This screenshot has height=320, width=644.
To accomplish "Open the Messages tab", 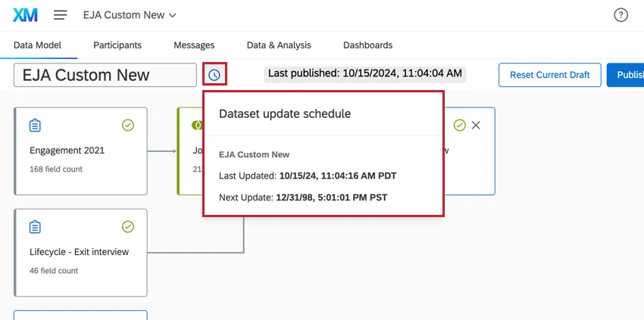I will pos(194,45).
